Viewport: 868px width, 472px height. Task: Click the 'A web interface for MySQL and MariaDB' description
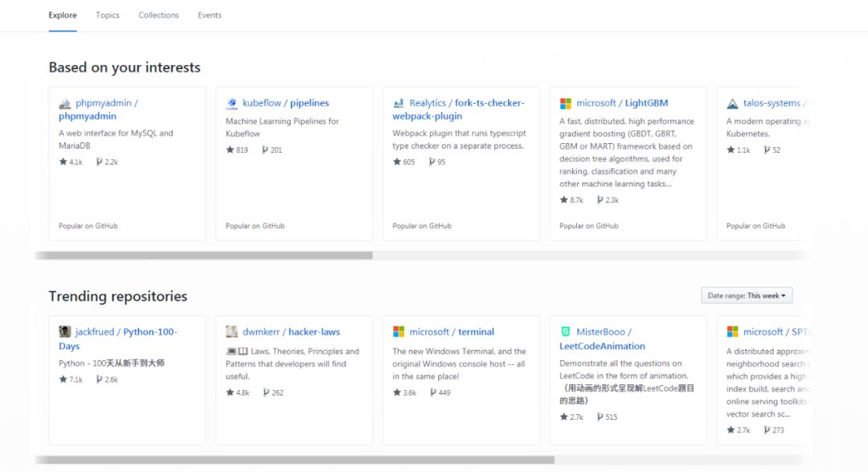(116, 140)
